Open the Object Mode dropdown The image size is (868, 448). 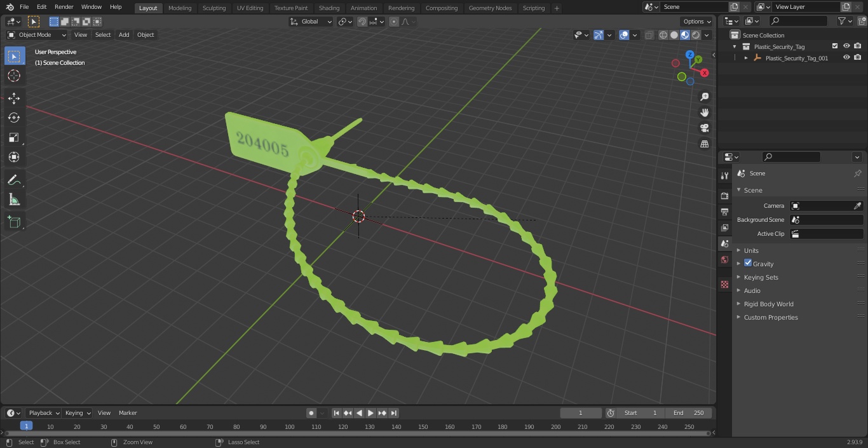37,35
